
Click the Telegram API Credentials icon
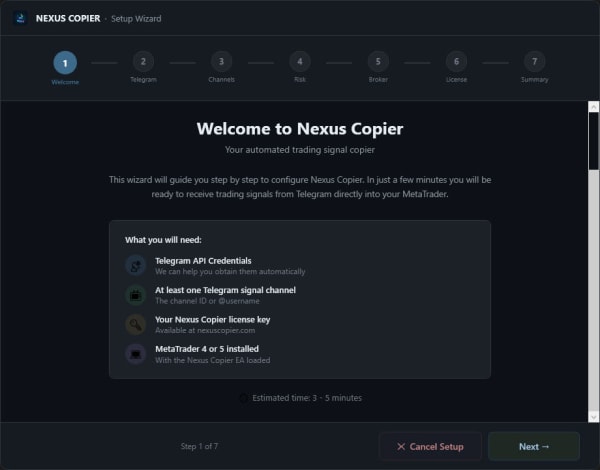coord(135,266)
